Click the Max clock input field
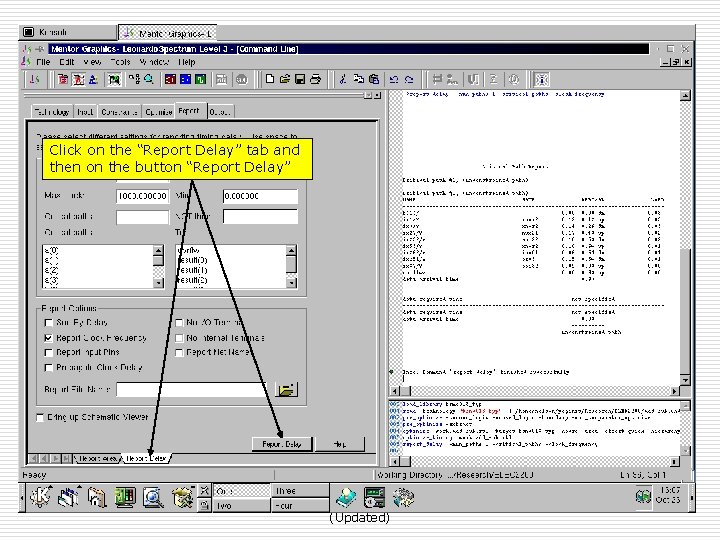 pyautogui.click(x=142, y=196)
